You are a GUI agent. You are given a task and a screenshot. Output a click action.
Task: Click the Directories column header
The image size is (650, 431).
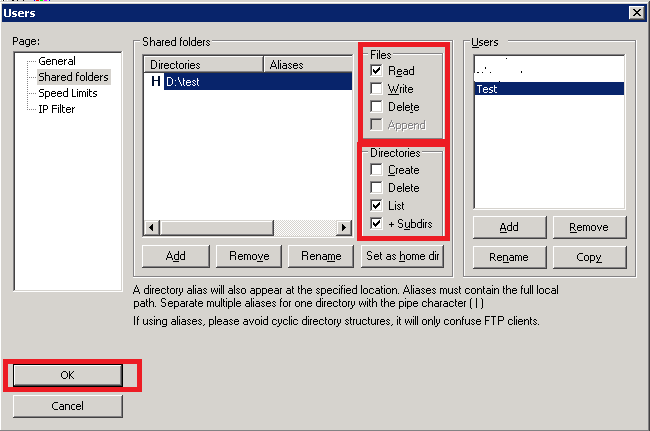[x=203, y=65]
